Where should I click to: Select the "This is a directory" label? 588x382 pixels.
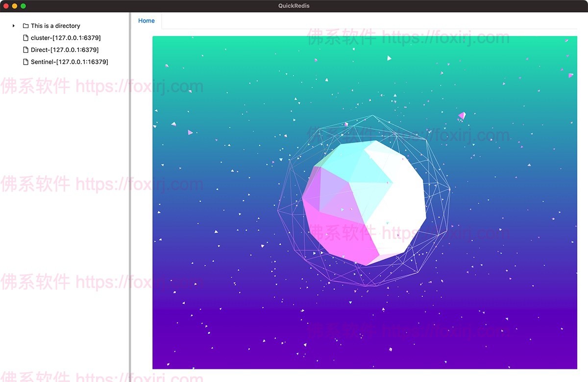[x=55, y=26]
